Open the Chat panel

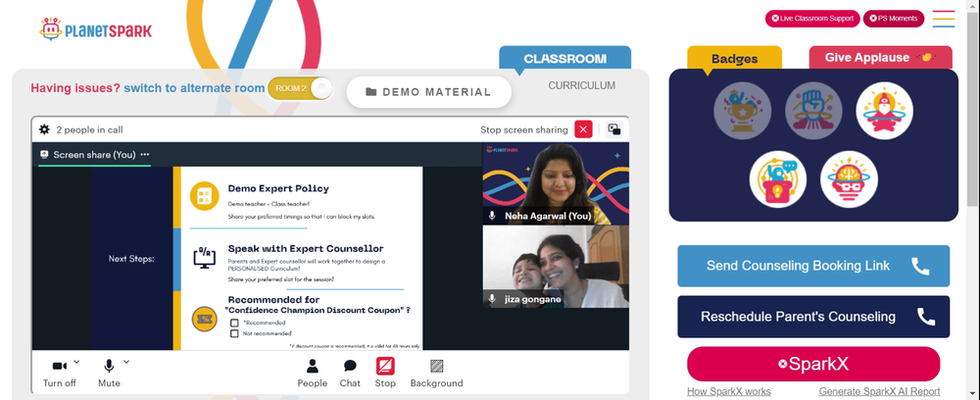(350, 374)
